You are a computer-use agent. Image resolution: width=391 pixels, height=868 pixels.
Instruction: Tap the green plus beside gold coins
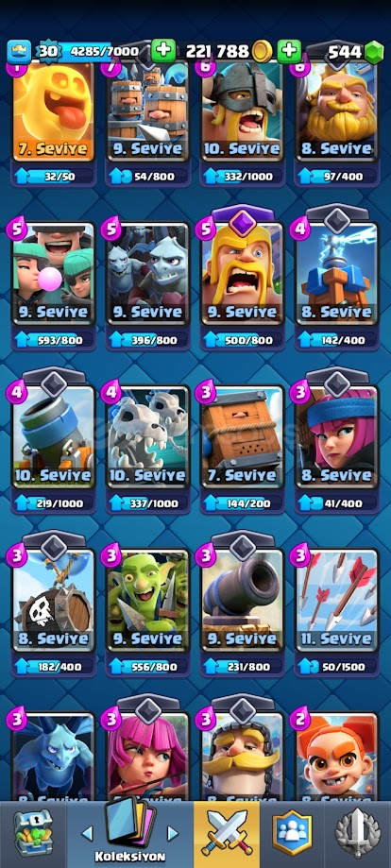point(289,51)
